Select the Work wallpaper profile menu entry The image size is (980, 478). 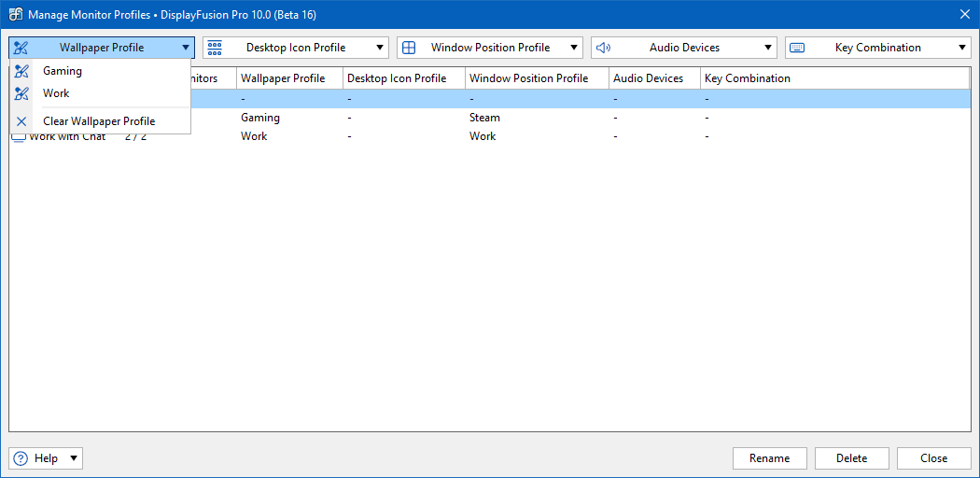point(100,93)
